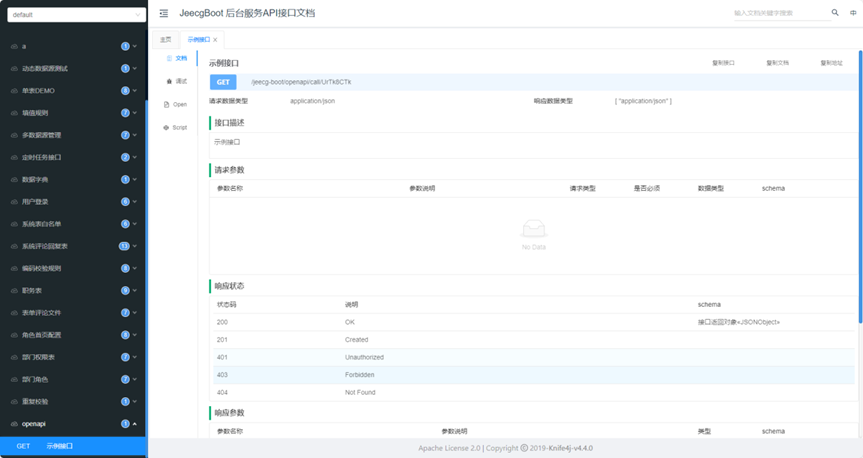Click status code 404 Not Found row
863x458 pixels.
534,392
